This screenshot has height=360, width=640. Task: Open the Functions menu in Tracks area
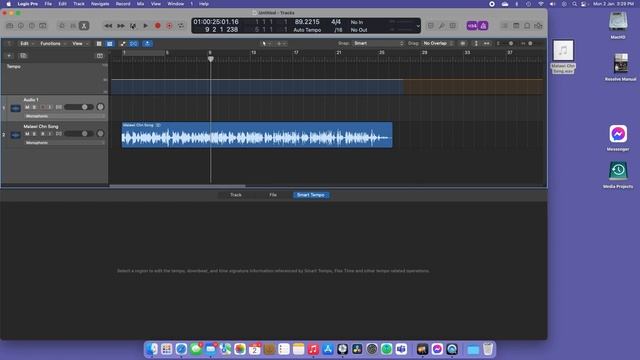(x=53, y=44)
